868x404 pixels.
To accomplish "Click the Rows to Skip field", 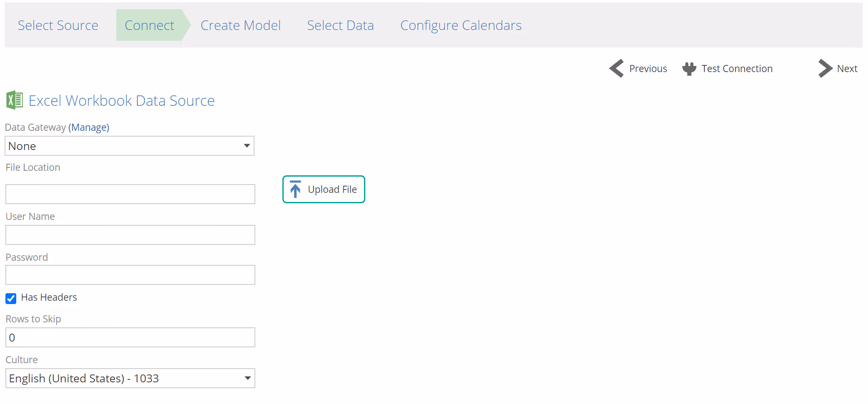I will coord(130,338).
